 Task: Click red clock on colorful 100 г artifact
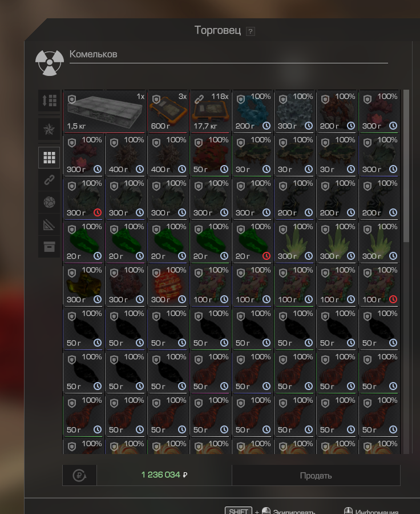393,299
